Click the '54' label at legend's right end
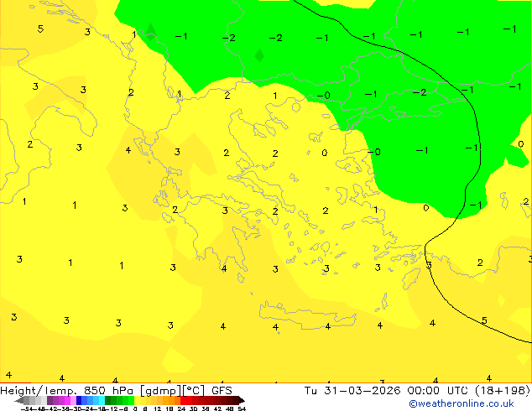 [x=242, y=408]
